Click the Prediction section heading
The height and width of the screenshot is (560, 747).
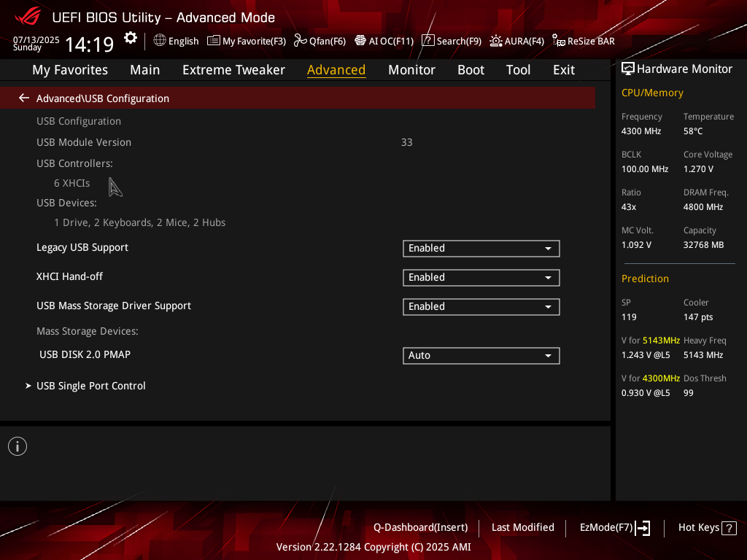645,279
